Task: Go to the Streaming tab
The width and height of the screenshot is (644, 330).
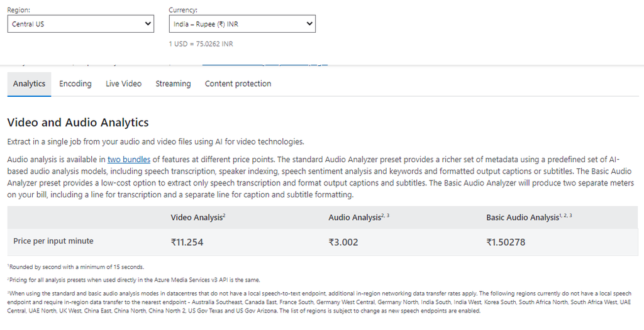Action: [173, 84]
